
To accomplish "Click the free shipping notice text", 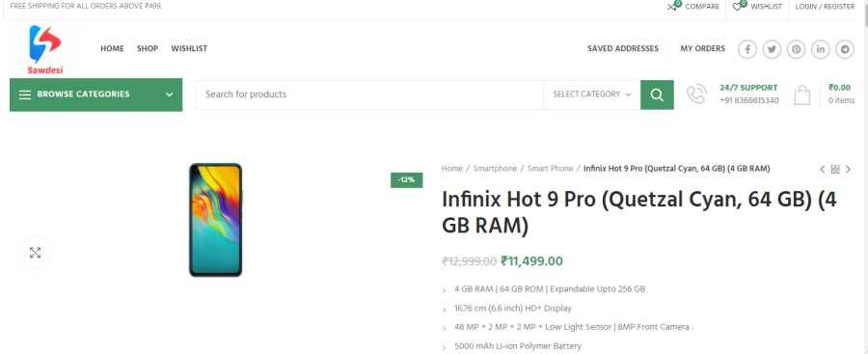I will coord(87,6).
